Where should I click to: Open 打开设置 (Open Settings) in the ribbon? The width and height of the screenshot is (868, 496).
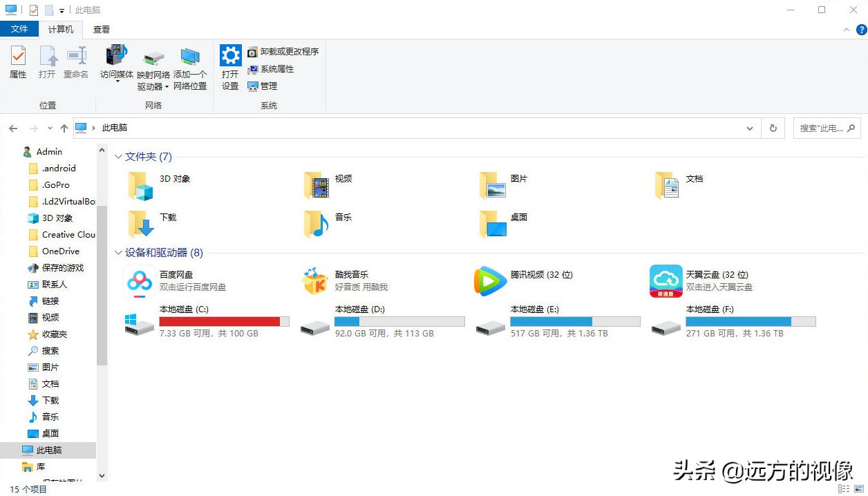tap(230, 66)
